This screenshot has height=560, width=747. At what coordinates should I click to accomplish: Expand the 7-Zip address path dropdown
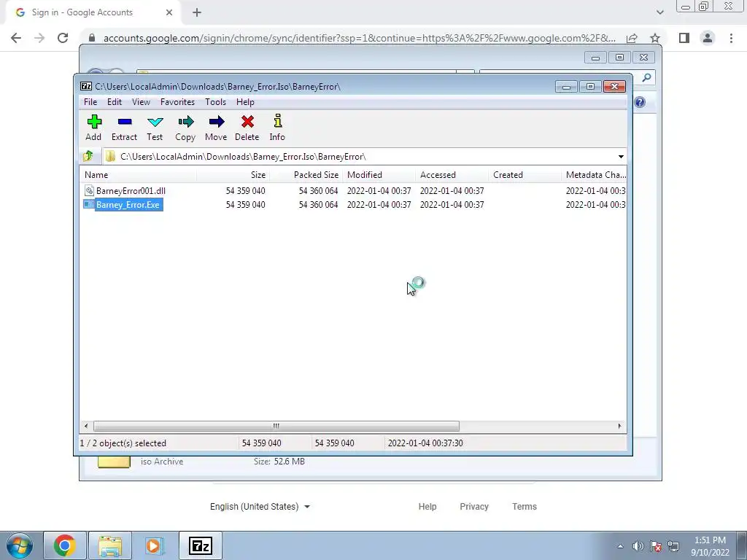pyautogui.click(x=621, y=156)
